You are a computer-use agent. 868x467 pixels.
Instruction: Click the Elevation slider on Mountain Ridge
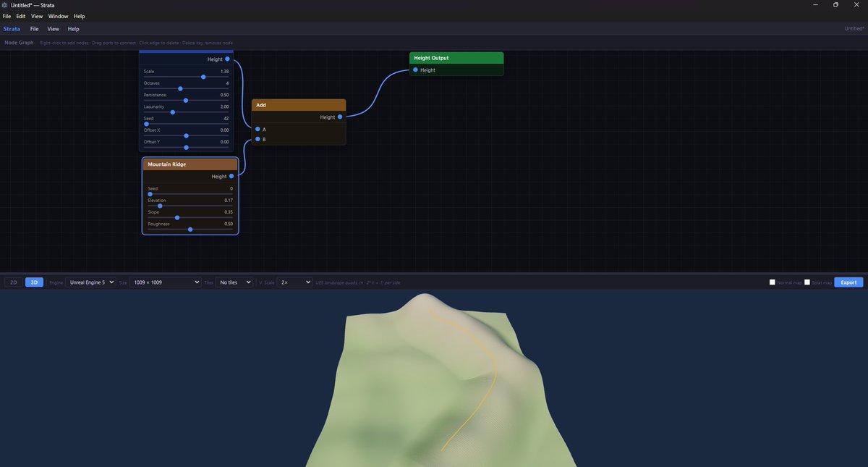(190, 206)
